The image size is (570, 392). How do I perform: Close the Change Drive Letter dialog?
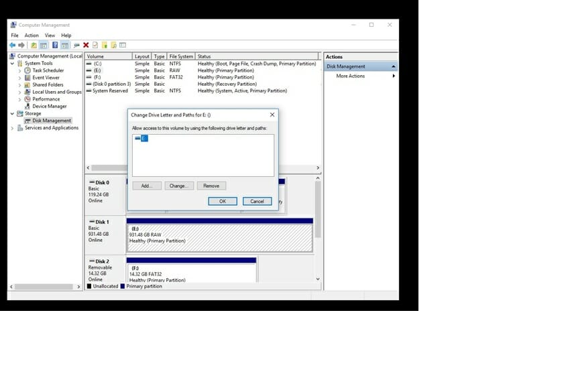tap(272, 115)
